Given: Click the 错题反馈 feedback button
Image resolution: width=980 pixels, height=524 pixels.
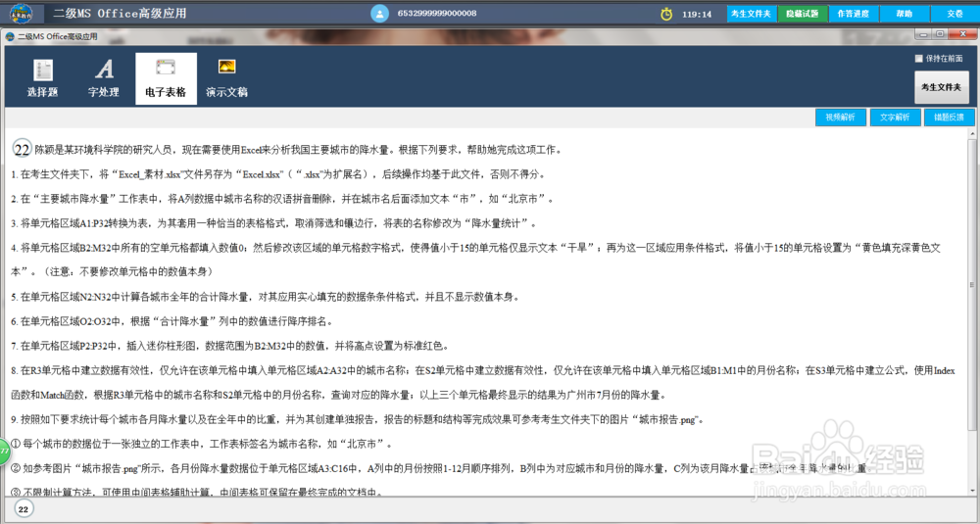Looking at the screenshot, I should [950, 118].
